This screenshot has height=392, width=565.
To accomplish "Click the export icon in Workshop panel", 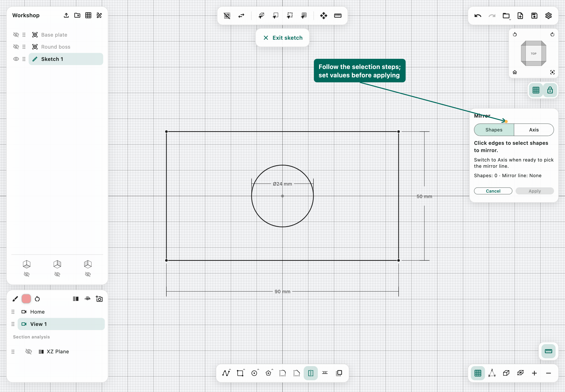I will tap(66, 15).
